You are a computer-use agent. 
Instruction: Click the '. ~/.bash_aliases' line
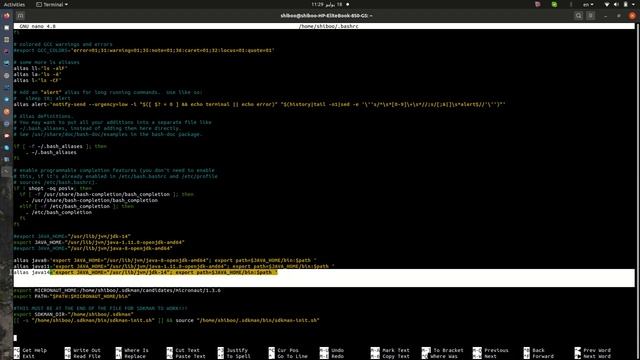tap(51, 152)
